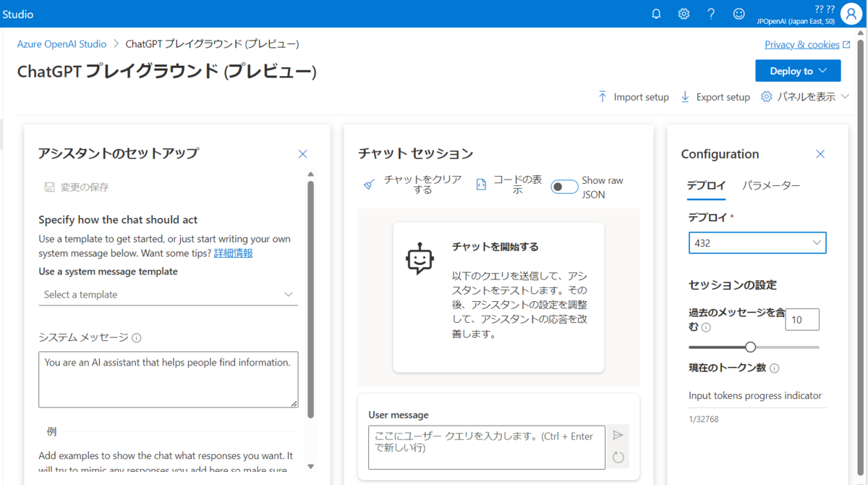Expand the Deploy to button menu
The height and width of the screenshot is (485, 868).
pyautogui.click(x=798, y=71)
